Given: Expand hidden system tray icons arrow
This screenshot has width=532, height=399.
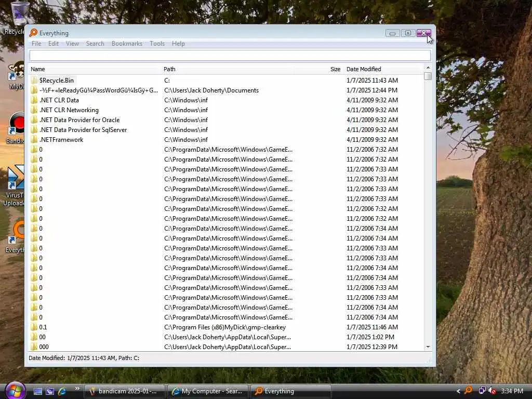Looking at the screenshot, I should pos(458,391).
